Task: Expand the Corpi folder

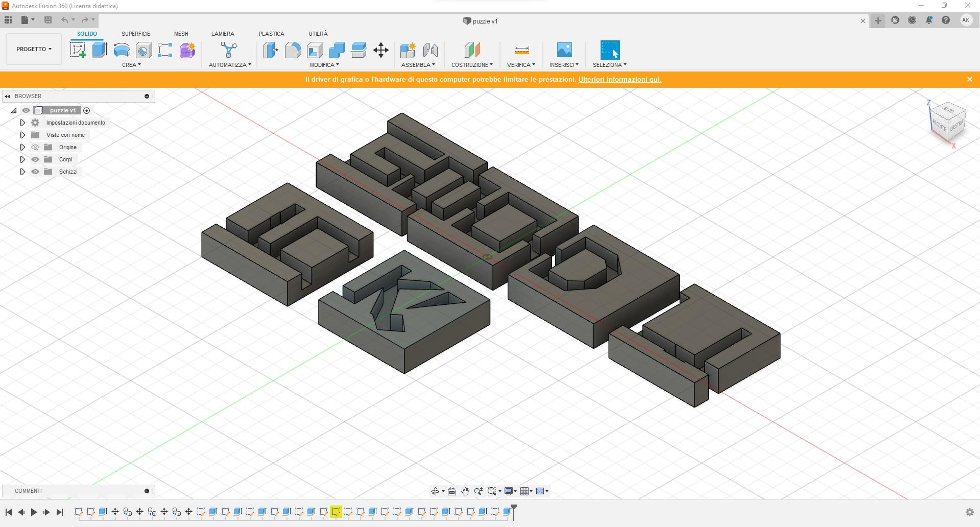Action: click(22, 159)
